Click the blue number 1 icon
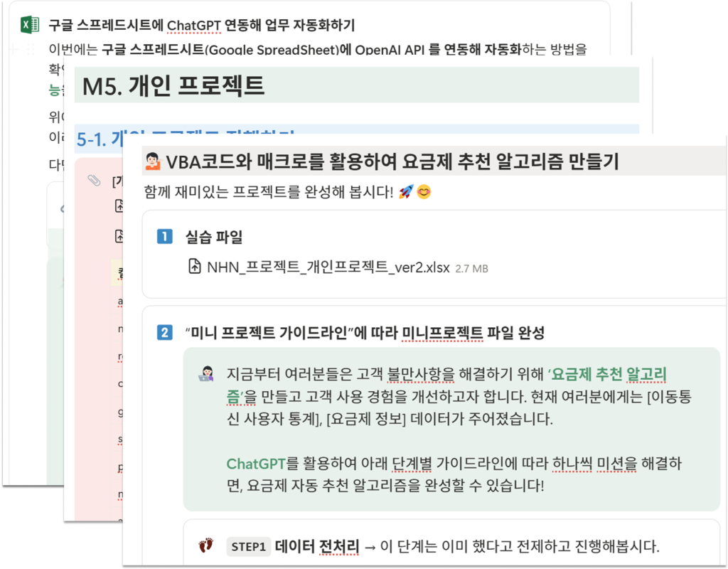The height and width of the screenshot is (569, 728). click(164, 236)
